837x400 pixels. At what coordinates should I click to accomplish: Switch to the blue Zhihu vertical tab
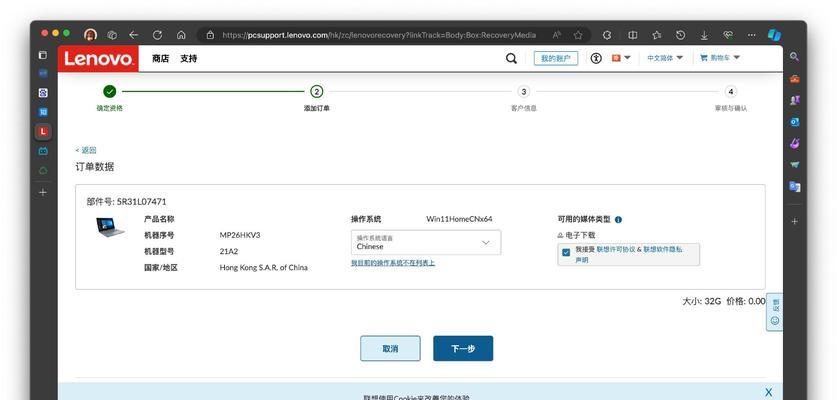click(x=43, y=112)
